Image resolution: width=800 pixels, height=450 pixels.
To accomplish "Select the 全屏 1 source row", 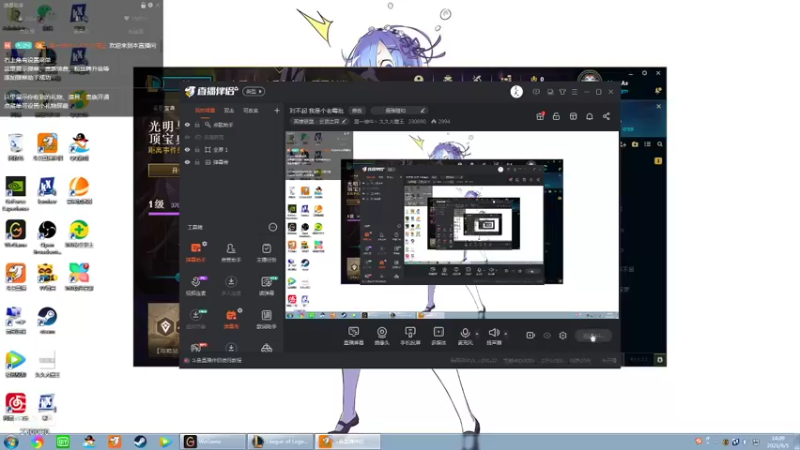I will (232, 149).
